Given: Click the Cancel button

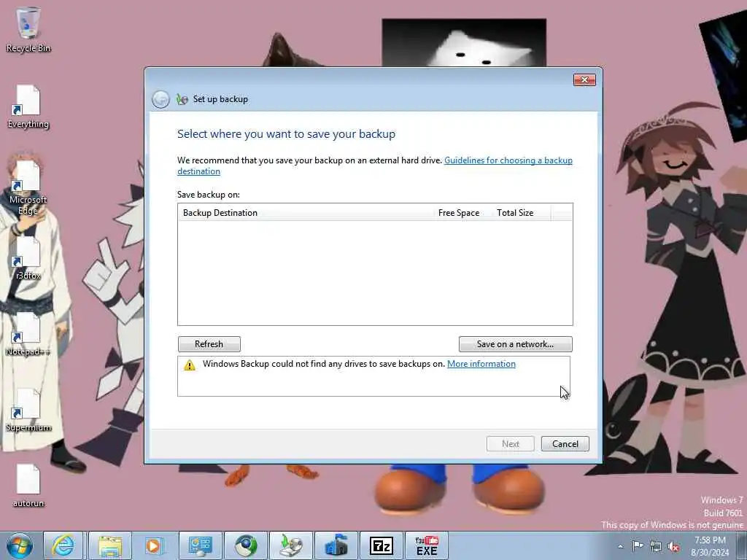Looking at the screenshot, I should pos(565,444).
